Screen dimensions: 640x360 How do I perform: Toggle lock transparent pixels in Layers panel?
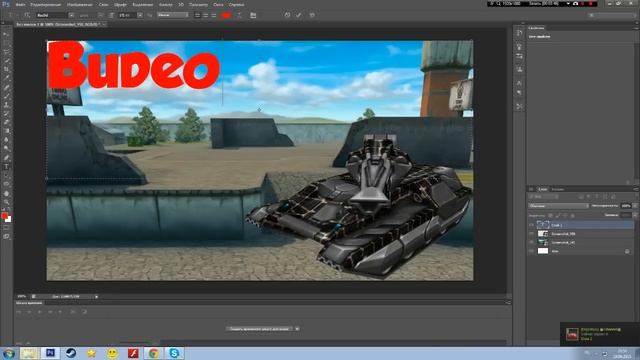click(x=551, y=215)
